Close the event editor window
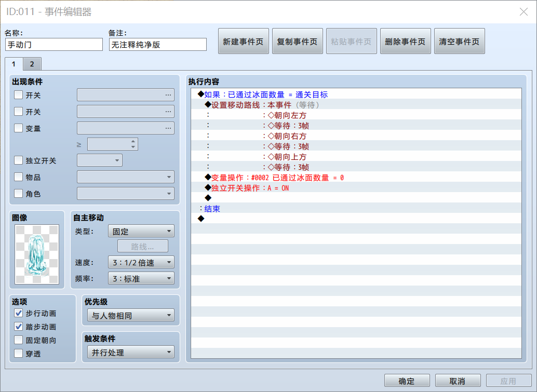The image size is (537, 392). point(523,12)
